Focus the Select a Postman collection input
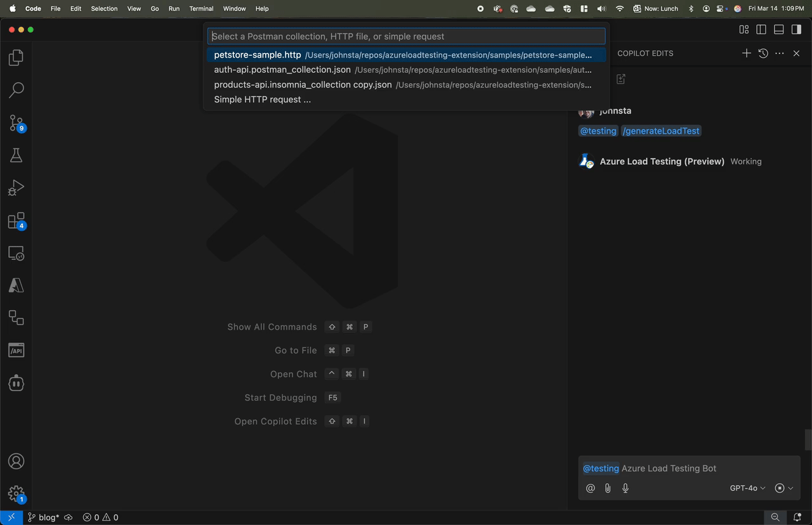 point(407,36)
